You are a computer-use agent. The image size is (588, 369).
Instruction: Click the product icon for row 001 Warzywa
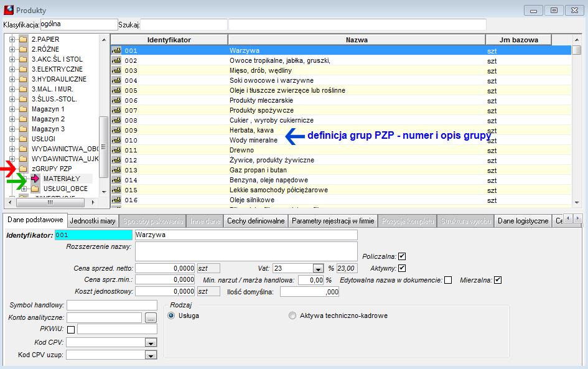point(116,50)
